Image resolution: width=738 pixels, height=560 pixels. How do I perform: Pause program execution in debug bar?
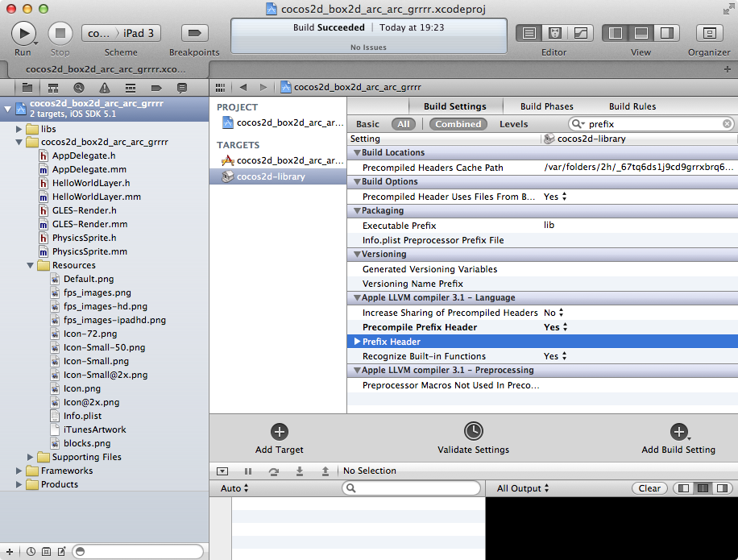tap(248, 471)
